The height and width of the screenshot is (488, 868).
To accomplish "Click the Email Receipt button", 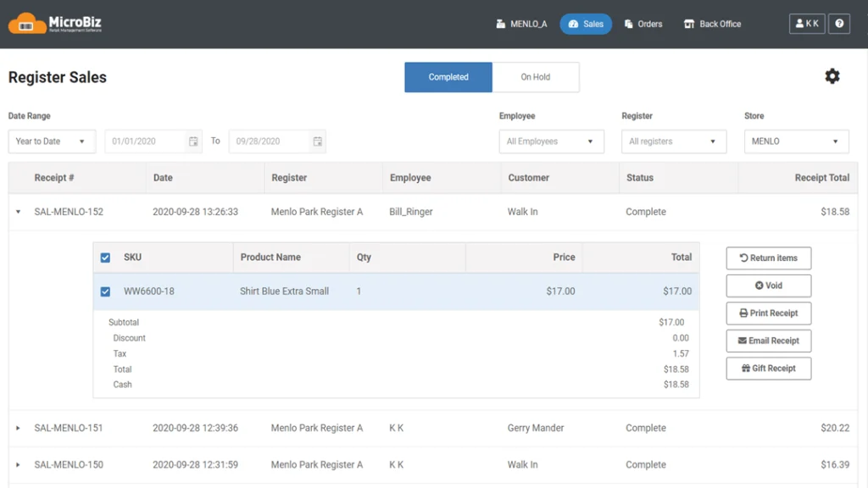I will click(768, 341).
